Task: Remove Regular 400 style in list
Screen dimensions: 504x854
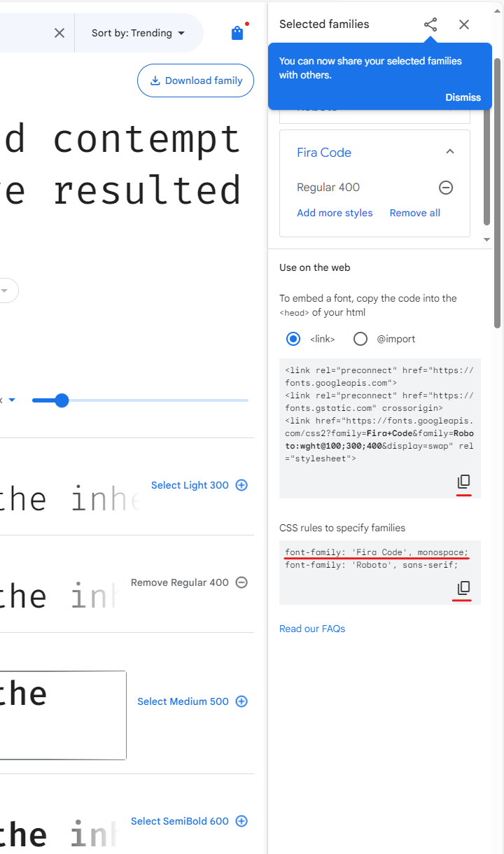Action: [x=190, y=582]
